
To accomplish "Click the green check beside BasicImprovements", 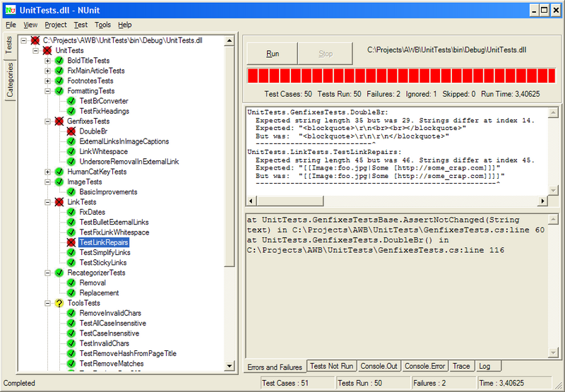I will click(71, 191).
